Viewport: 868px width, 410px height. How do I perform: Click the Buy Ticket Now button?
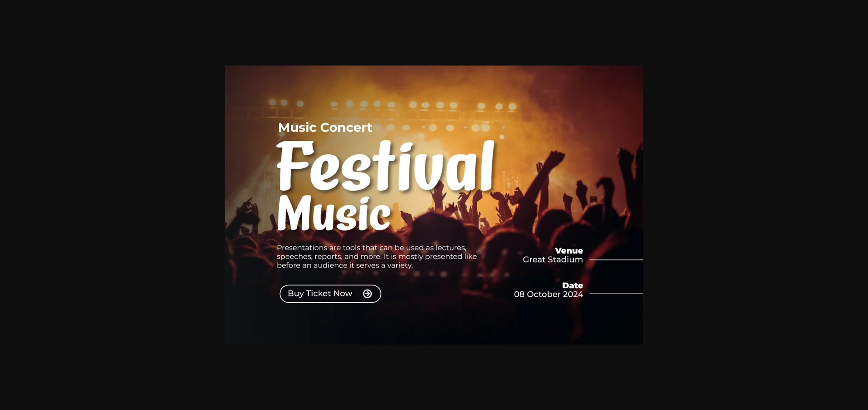[330, 294]
